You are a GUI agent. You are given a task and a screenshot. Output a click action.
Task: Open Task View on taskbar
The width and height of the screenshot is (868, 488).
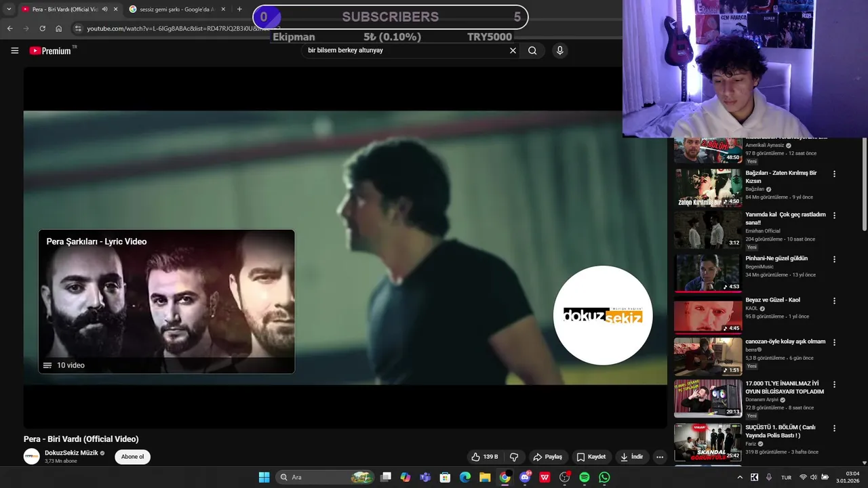386,477
